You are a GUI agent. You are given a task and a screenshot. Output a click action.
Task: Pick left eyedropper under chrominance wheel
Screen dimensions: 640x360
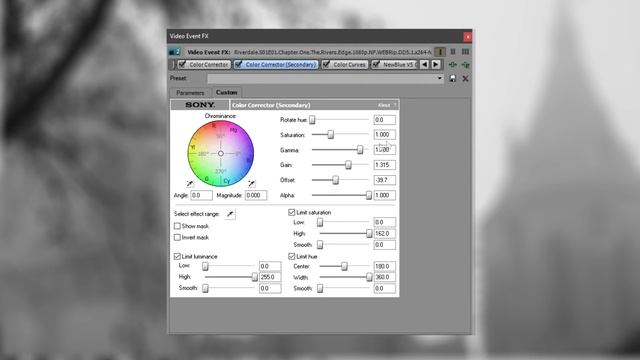click(190, 183)
